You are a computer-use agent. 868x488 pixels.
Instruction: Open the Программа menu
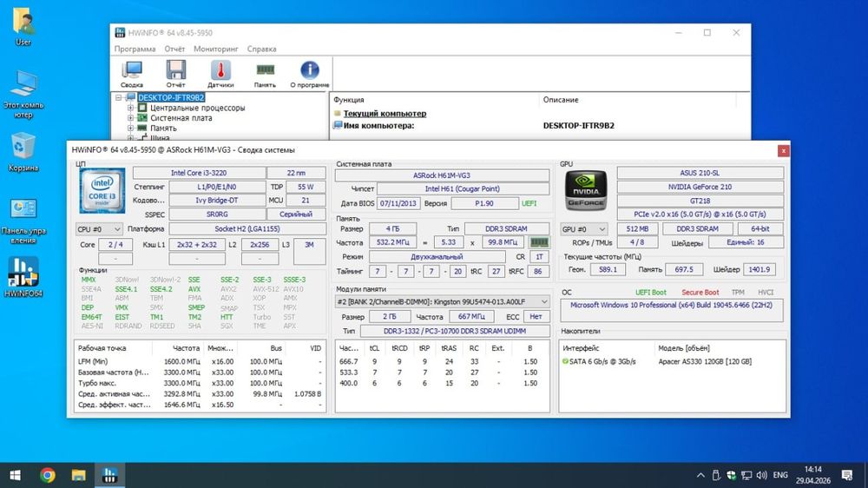pos(135,49)
